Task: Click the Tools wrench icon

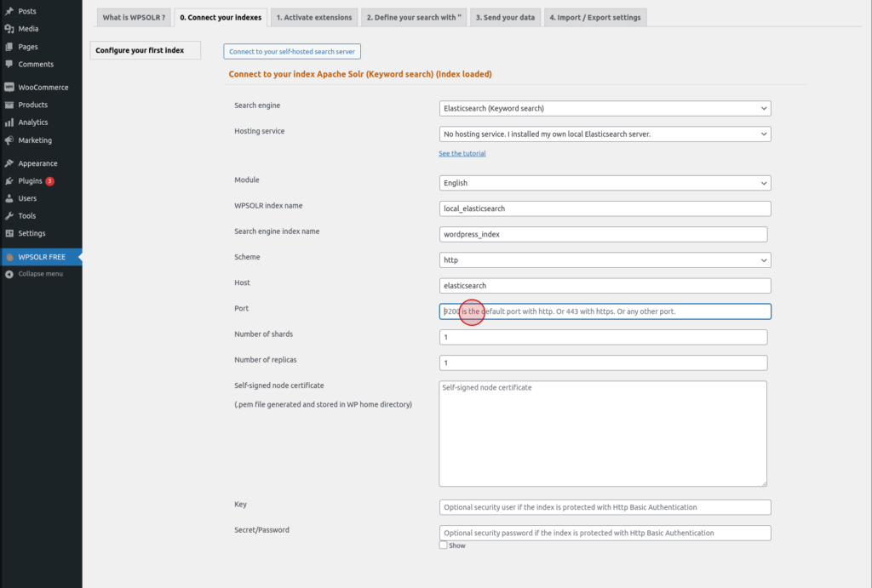Action: (x=9, y=215)
